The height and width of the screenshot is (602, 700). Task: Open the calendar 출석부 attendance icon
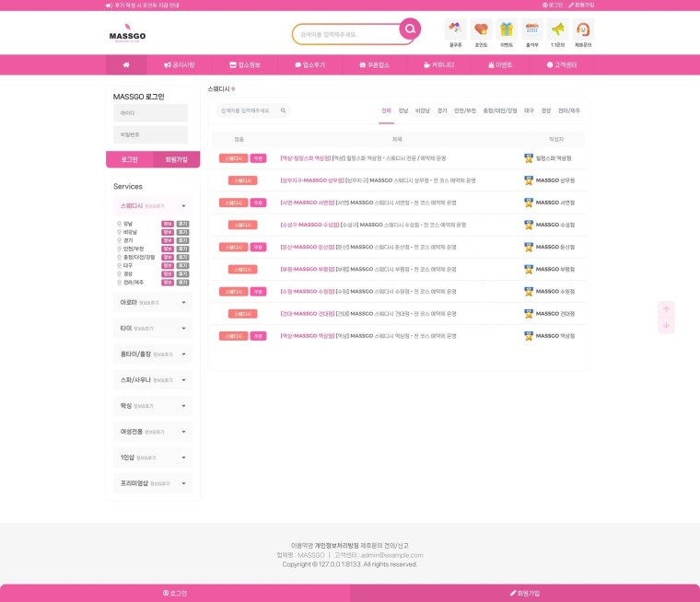pyautogui.click(x=531, y=29)
